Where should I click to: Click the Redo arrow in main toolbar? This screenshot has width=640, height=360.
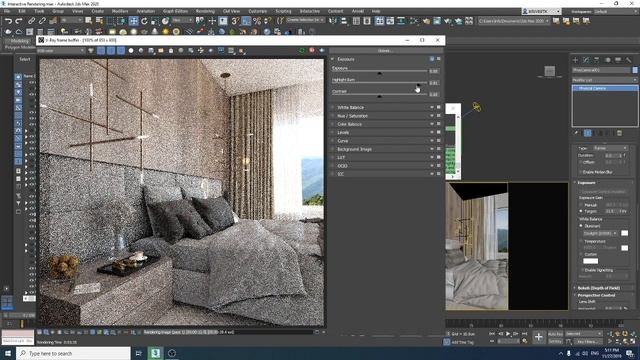[19, 20]
